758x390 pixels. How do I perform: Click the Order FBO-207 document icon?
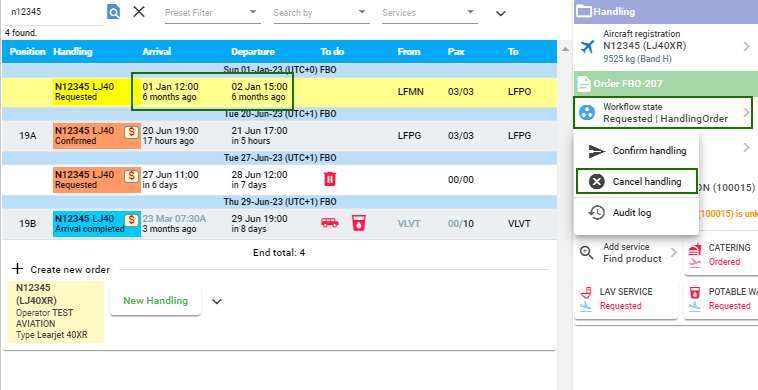(x=584, y=84)
